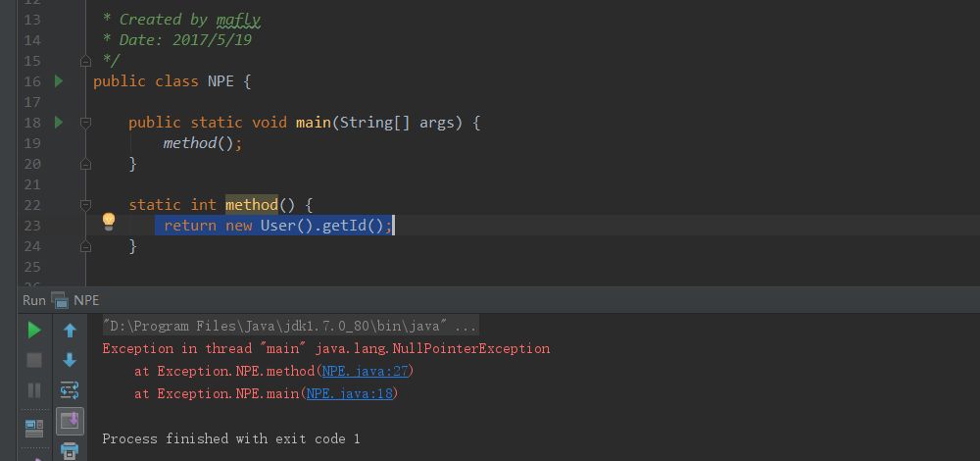
Task: Click the Up the Stack Trace arrow
Action: (70, 330)
